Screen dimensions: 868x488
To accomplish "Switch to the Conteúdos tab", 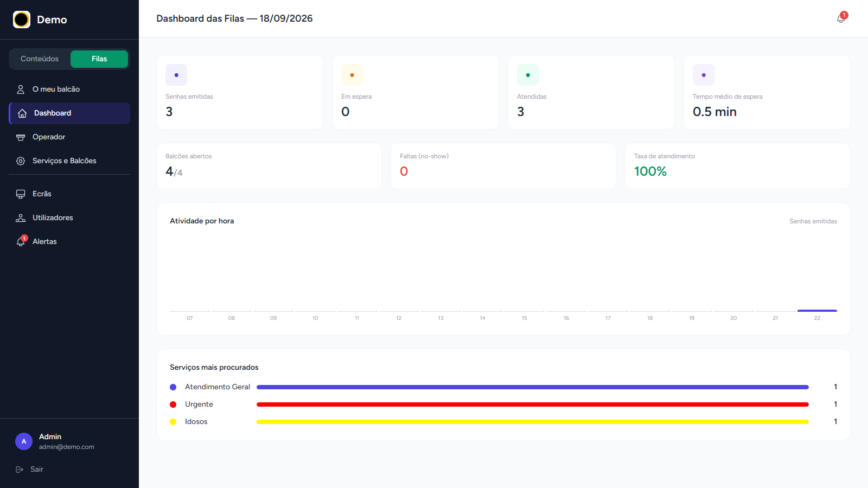I will [40, 59].
